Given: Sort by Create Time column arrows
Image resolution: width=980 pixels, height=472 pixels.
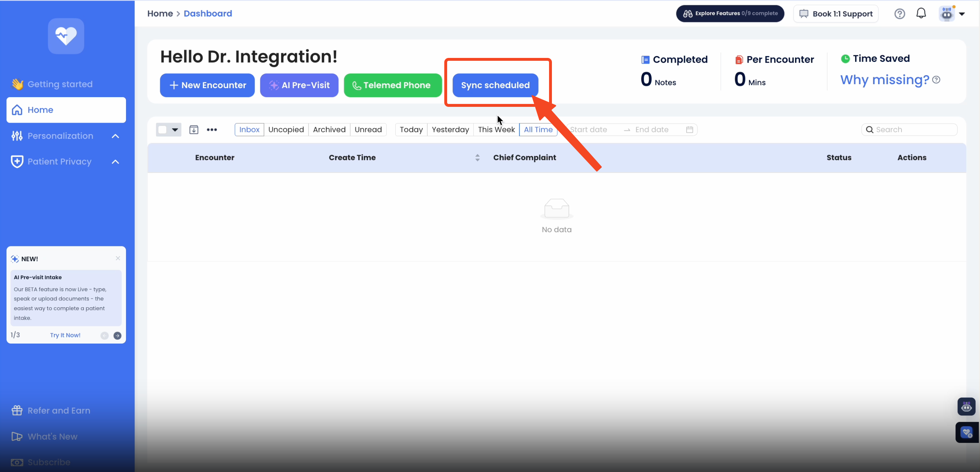Looking at the screenshot, I should coord(477,158).
